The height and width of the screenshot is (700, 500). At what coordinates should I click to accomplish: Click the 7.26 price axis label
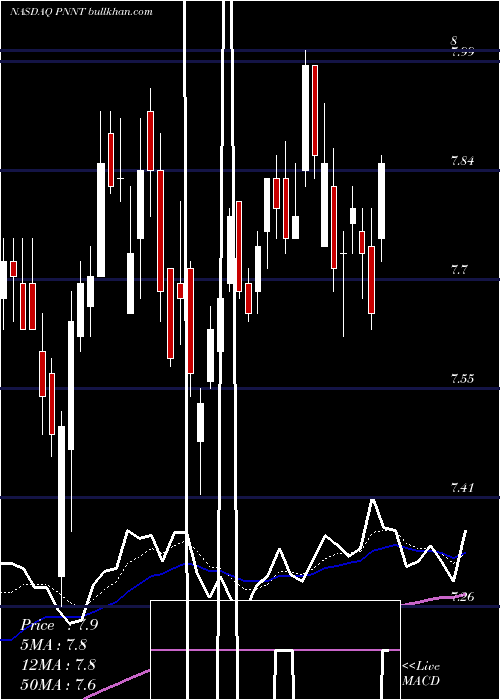[462, 596]
